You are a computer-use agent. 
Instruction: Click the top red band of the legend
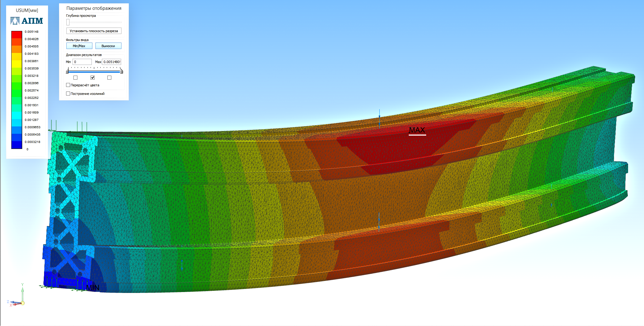(17, 34)
